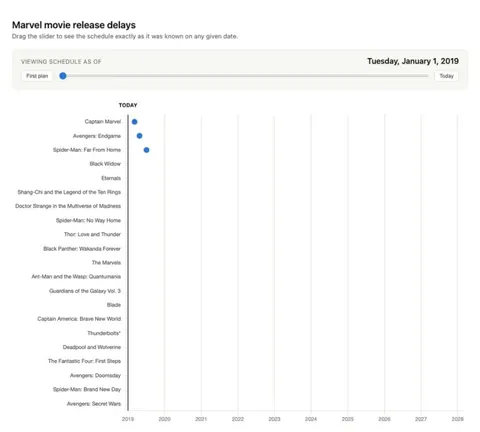Image resolution: width=480 pixels, height=432 pixels.
Task: Click the blue slider handle
Action: [x=63, y=76]
